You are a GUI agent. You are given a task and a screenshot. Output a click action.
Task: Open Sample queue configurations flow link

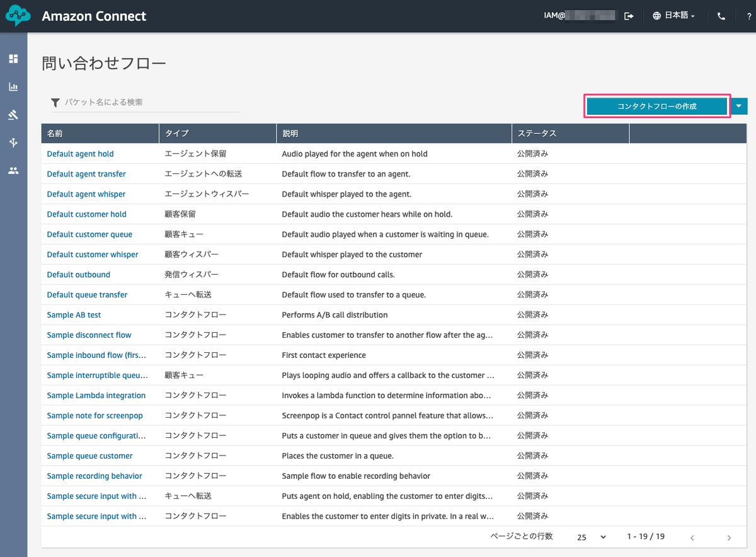96,436
